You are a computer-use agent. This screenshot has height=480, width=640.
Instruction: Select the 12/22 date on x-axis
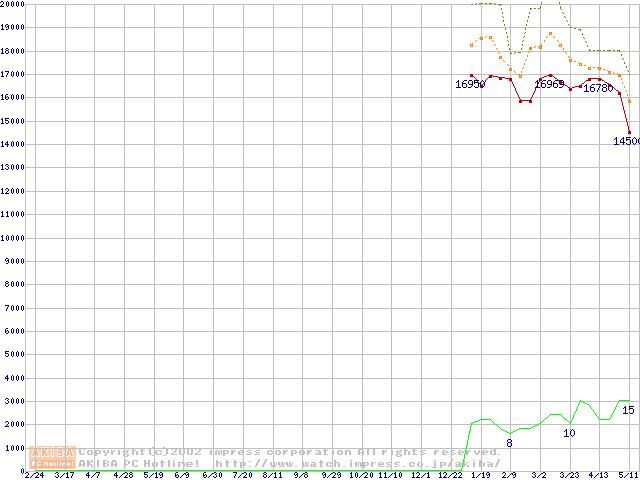coord(450,475)
